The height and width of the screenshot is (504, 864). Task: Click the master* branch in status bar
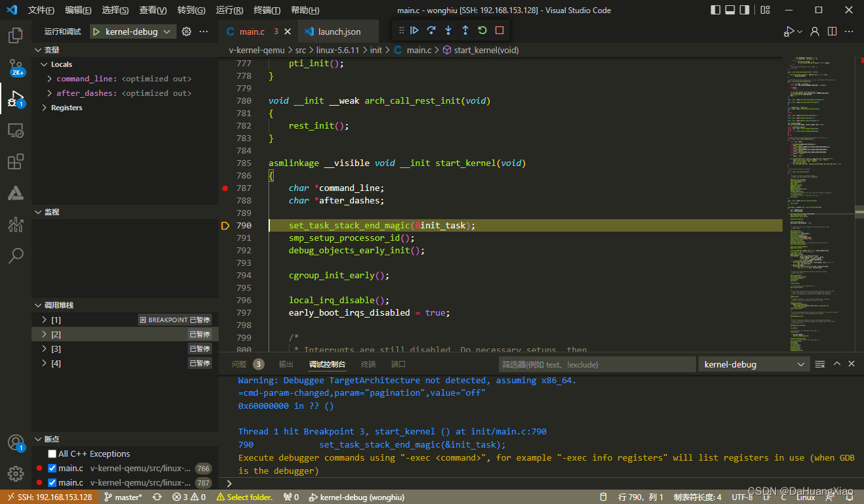pos(123,497)
